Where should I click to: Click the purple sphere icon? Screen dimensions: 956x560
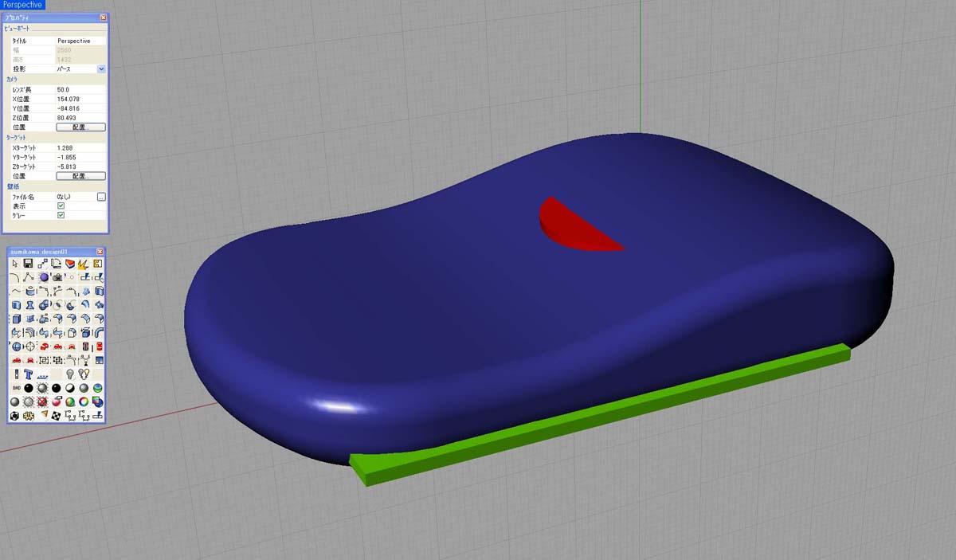(x=43, y=277)
